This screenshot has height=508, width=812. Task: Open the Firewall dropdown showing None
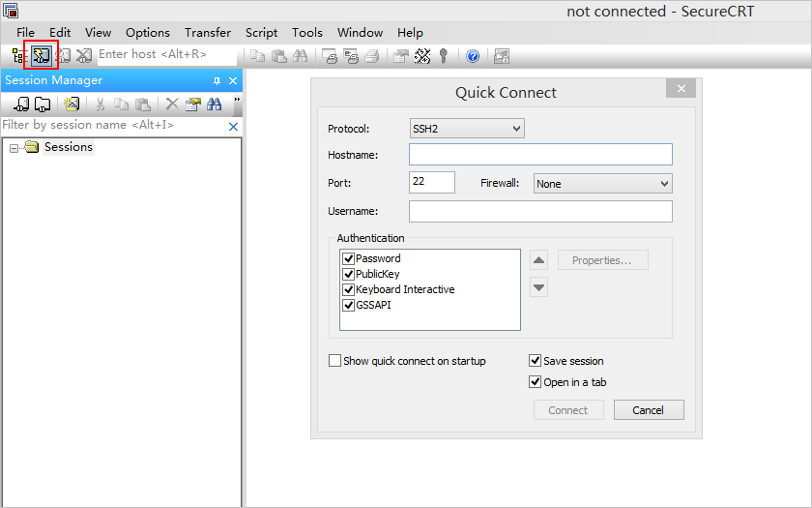(x=603, y=184)
